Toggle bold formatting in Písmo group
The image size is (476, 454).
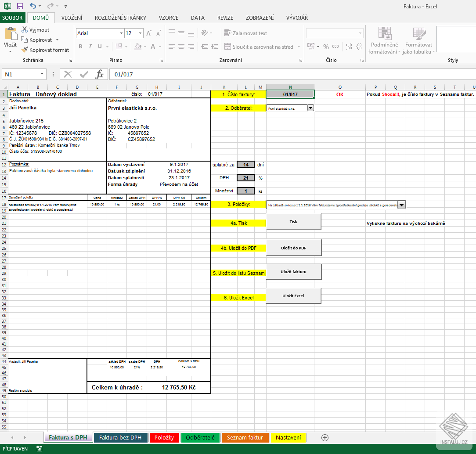point(80,47)
